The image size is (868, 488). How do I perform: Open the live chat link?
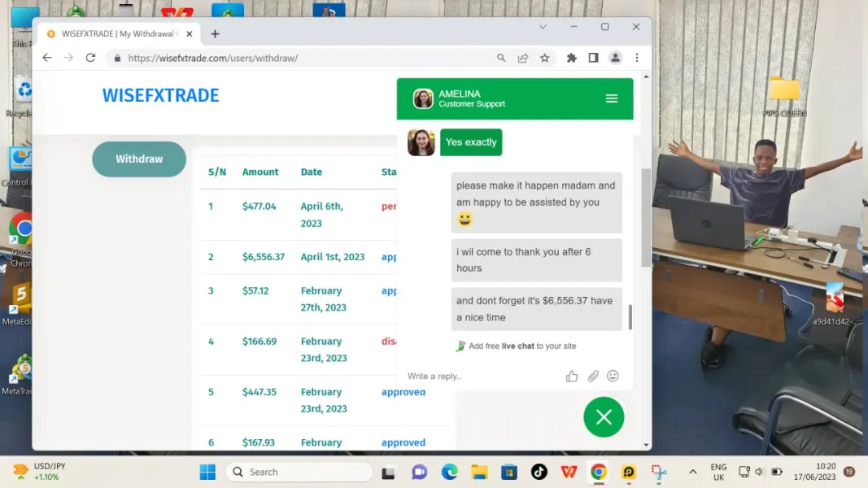click(517, 346)
